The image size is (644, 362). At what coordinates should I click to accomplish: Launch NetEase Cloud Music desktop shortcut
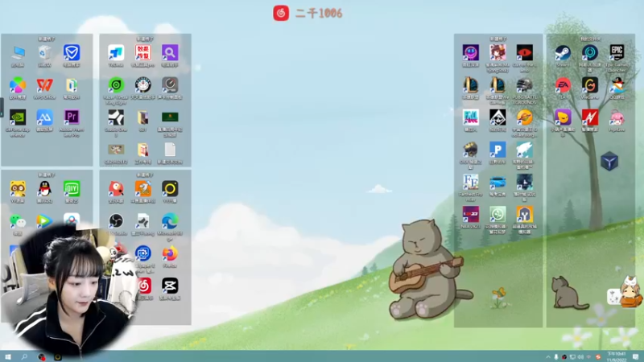[144, 286]
